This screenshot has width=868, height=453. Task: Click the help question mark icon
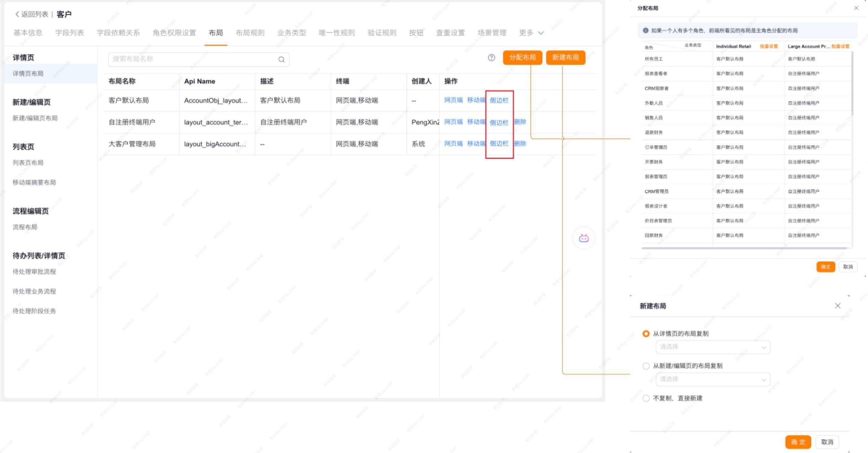point(491,58)
